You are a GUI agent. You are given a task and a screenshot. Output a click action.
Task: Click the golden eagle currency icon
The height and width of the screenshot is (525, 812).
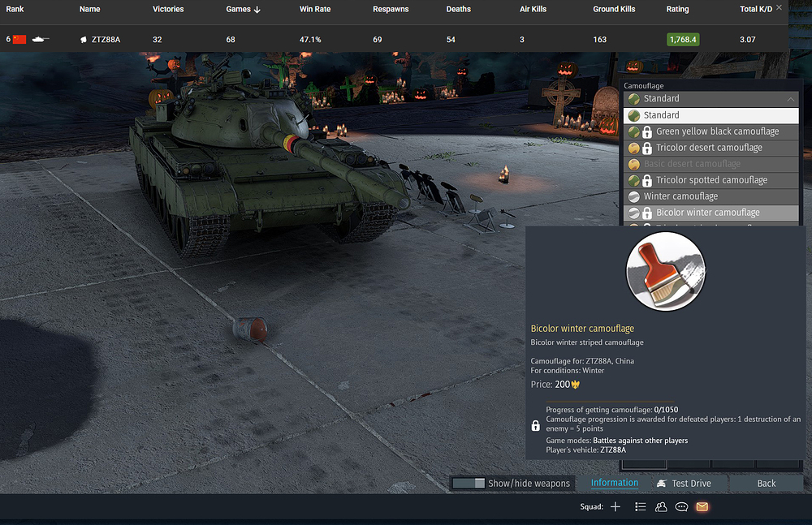click(576, 385)
